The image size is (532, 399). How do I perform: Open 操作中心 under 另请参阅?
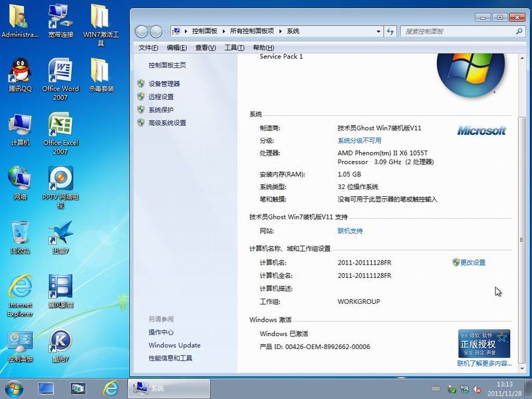click(x=161, y=332)
